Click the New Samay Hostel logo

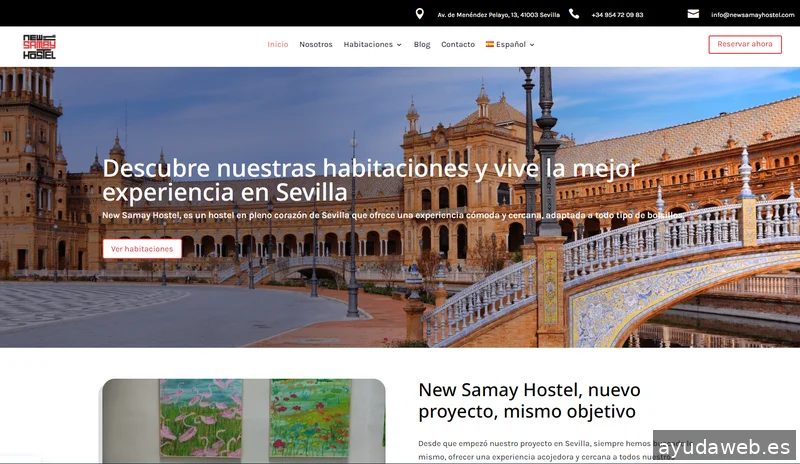pyautogui.click(x=39, y=46)
